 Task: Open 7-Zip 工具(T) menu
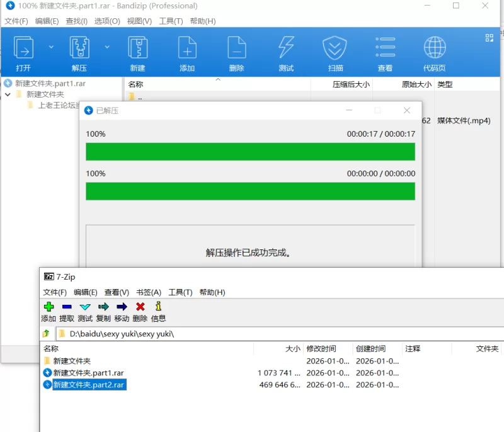click(x=180, y=293)
